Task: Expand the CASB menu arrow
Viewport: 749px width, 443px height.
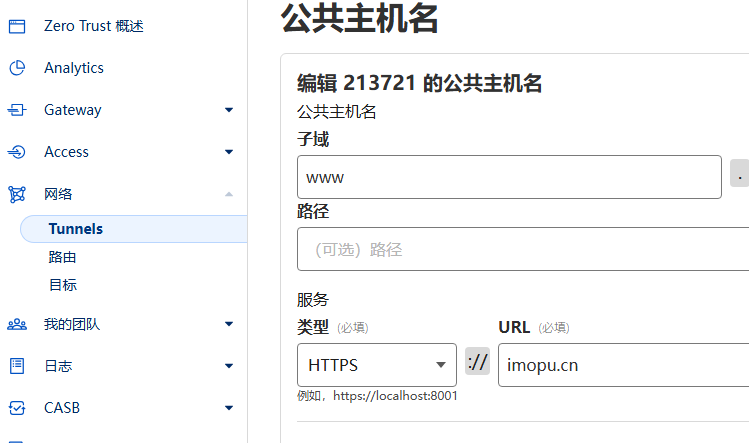Action: pos(229,408)
